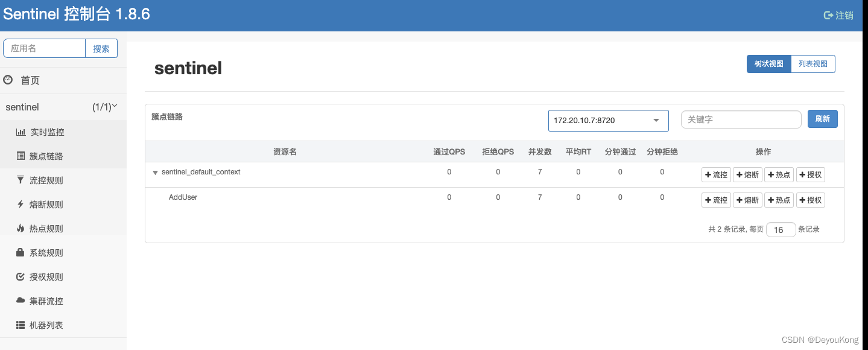
Task: Add 熔断 rule for sentinel_default_context
Action: click(747, 175)
